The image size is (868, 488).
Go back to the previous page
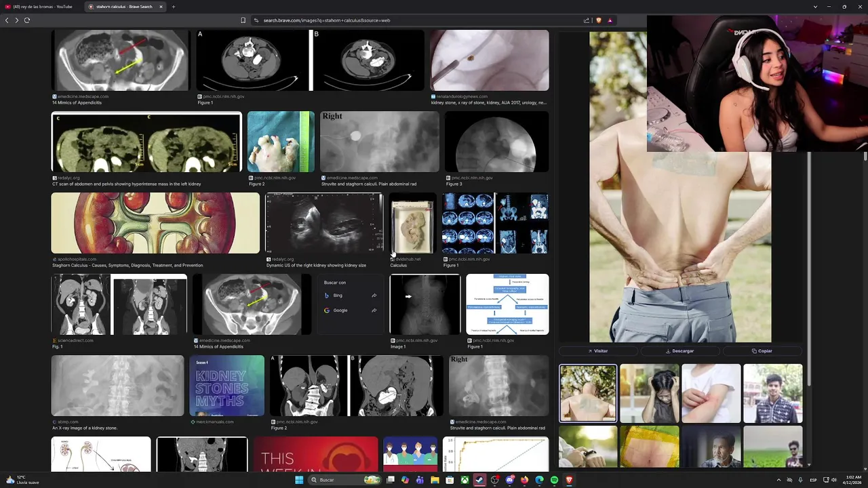click(x=7, y=20)
